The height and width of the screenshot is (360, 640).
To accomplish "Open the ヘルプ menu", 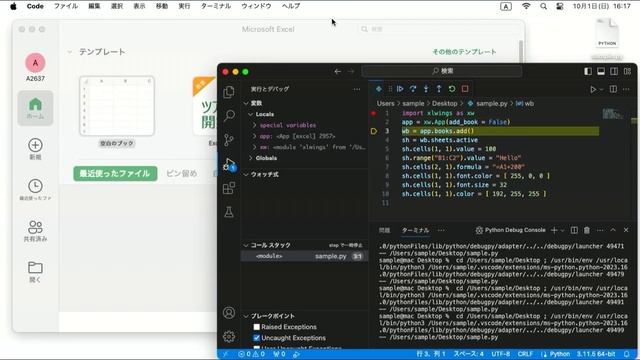I will point(291,6).
